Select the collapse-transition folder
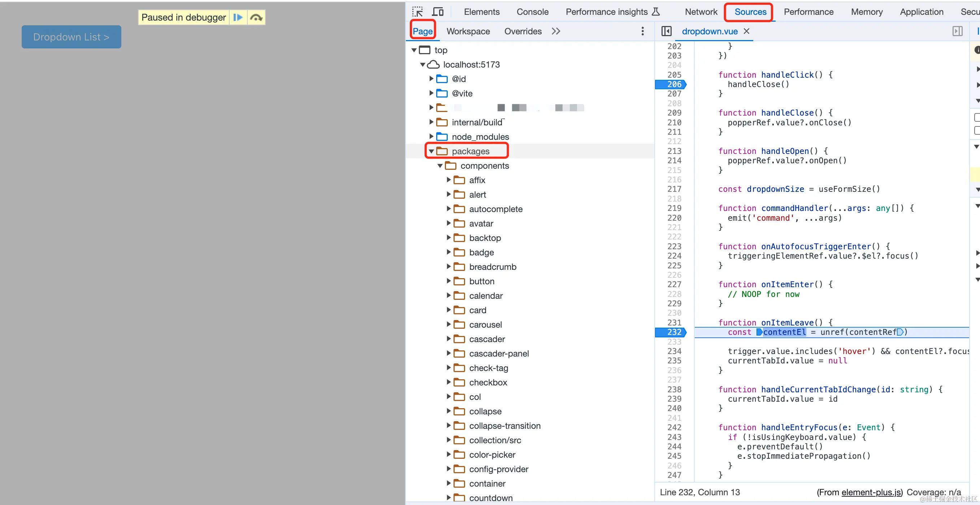The image size is (980, 505). (504, 426)
